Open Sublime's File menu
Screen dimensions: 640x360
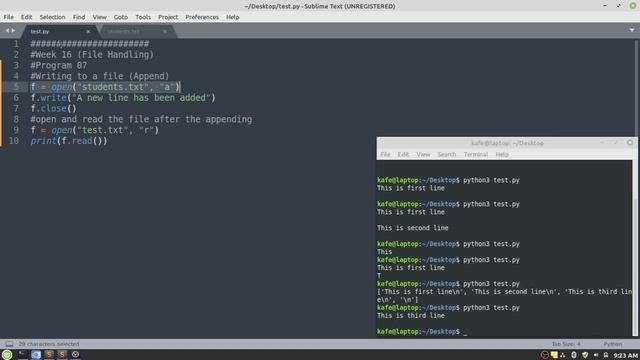tap(9, 17)
